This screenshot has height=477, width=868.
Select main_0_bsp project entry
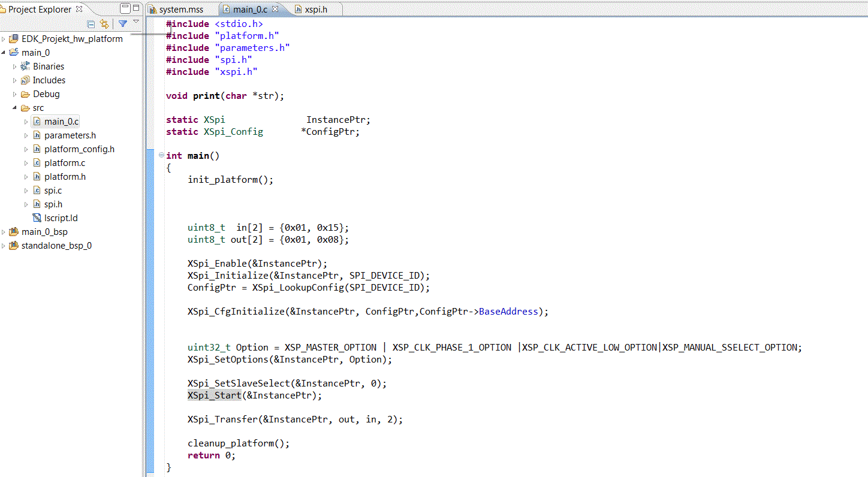tap(44, 232)
